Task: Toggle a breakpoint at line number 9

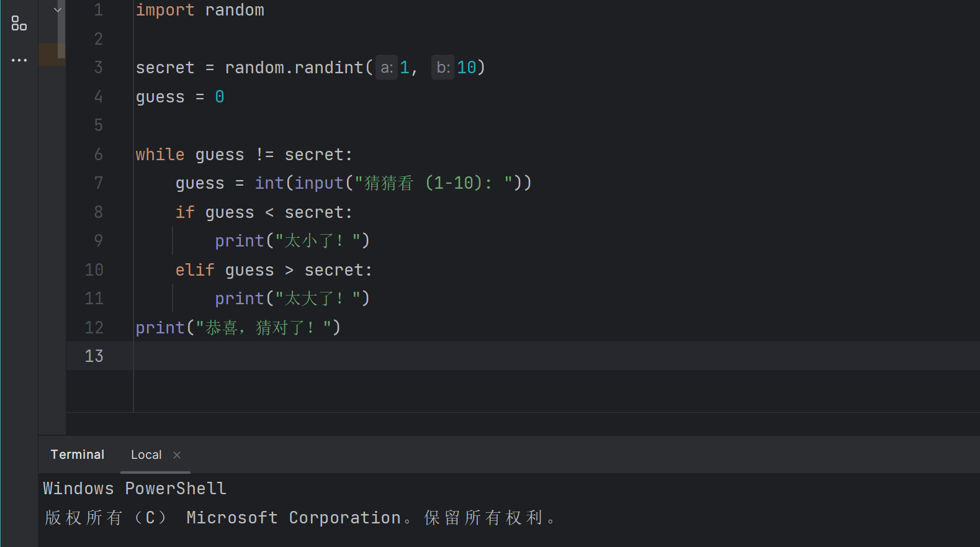Action: [98, 241]
